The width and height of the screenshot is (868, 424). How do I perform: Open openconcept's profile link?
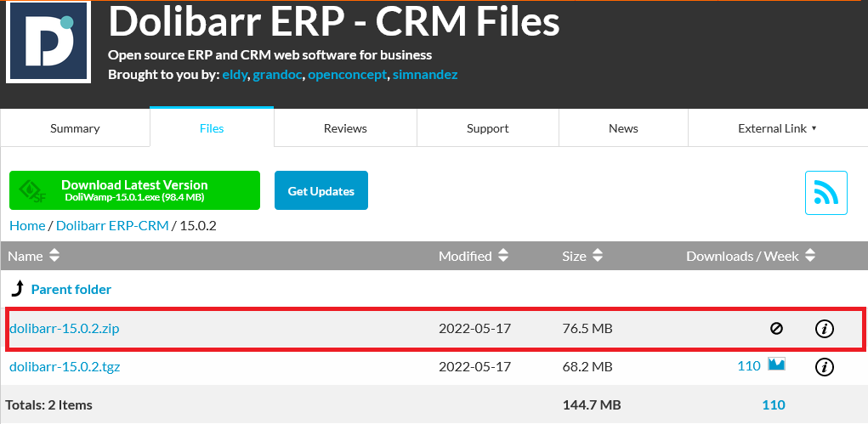347,75
